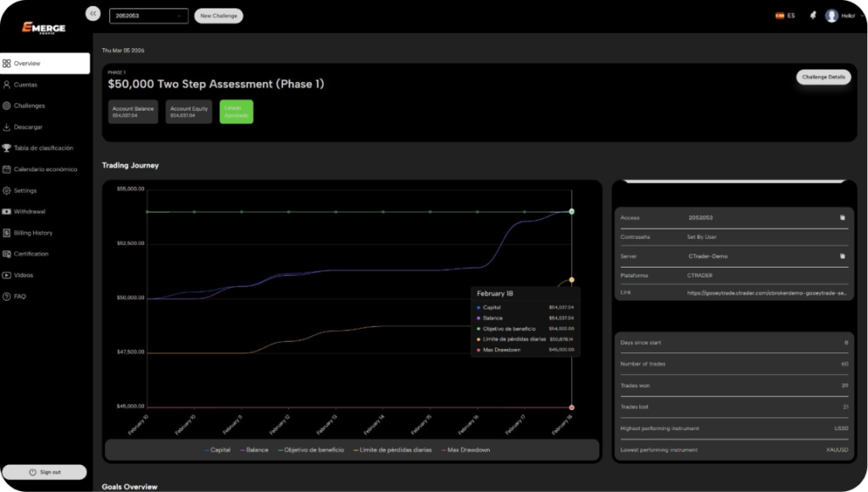Toggle Capital series in chart legend

(x=217, y=450)
